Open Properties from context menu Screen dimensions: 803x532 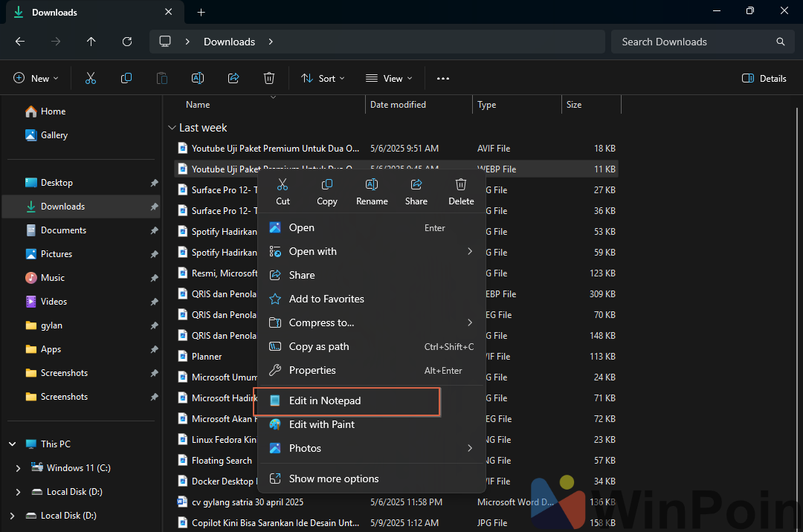371,370
